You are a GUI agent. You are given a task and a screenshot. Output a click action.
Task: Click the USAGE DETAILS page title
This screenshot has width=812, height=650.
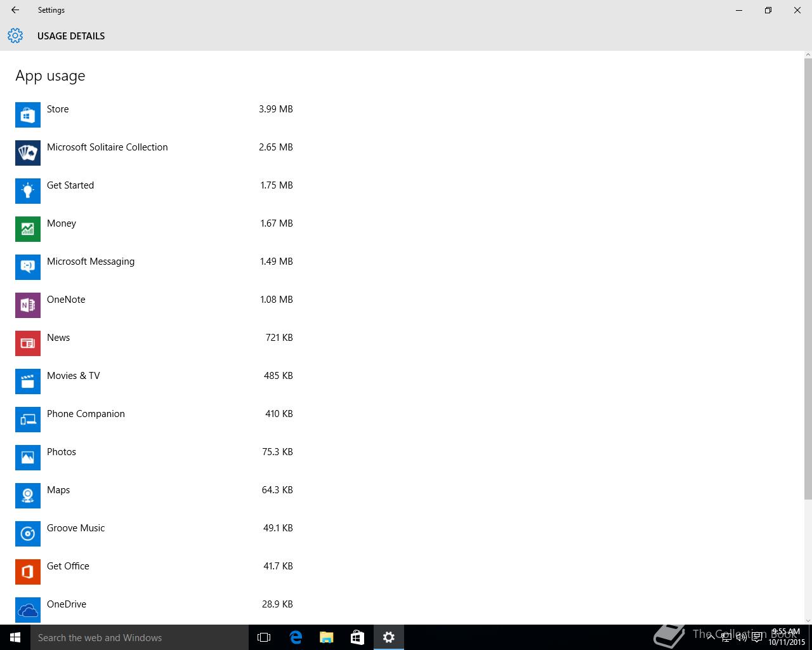[x=71, y=36]
